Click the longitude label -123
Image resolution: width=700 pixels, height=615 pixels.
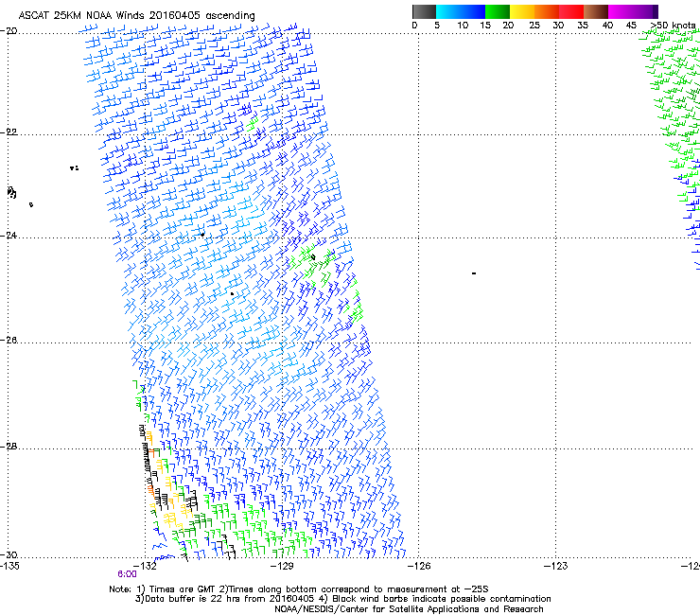tap(556, 566)
